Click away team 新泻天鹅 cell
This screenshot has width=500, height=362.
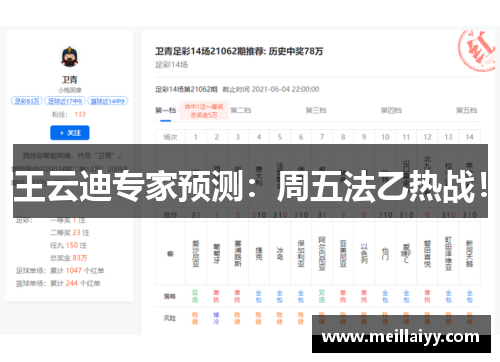coord(469,254)
